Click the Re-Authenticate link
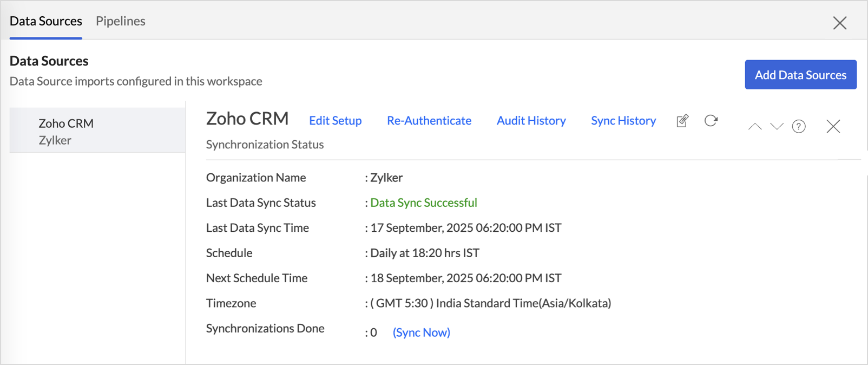The image size is (868, 365). point(429,121)
